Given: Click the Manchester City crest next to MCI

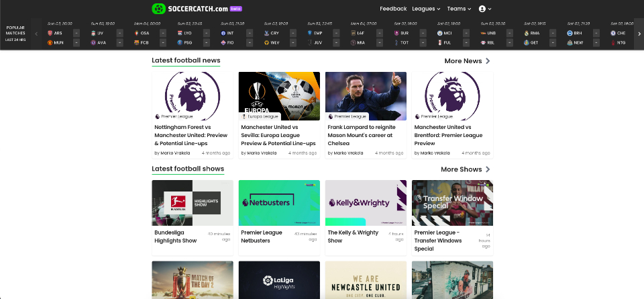Looking at the screenshot, I should (x=440, y=33).
